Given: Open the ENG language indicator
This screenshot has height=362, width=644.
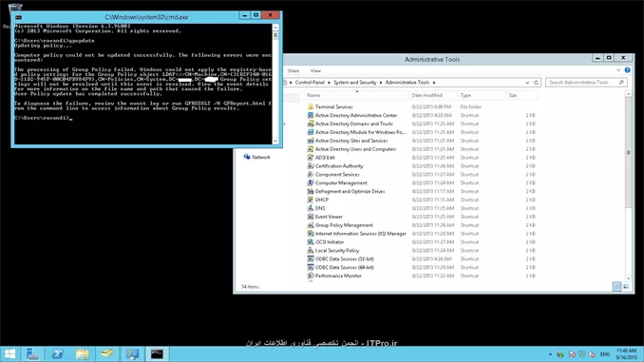Looking at the screenshot, I should click(x=604, y=354).
